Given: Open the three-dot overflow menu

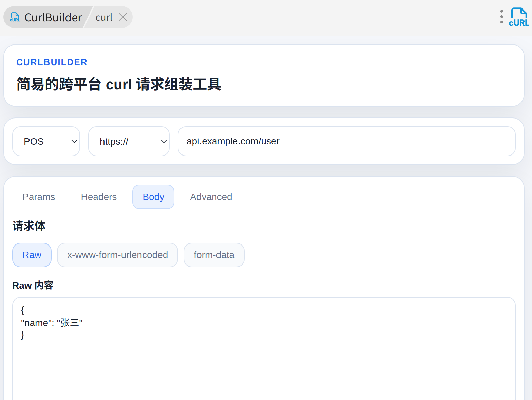Looking at the screenshot, I should (501, 17).
